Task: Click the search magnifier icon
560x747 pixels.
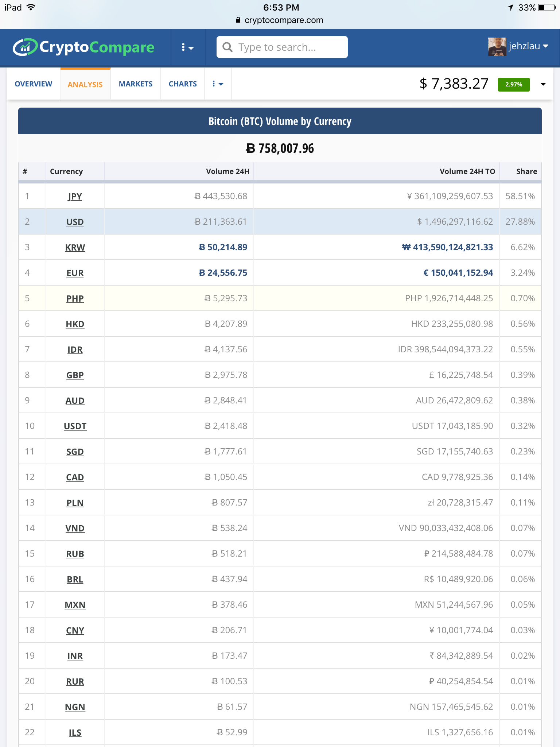Action: tap(227, 47)
